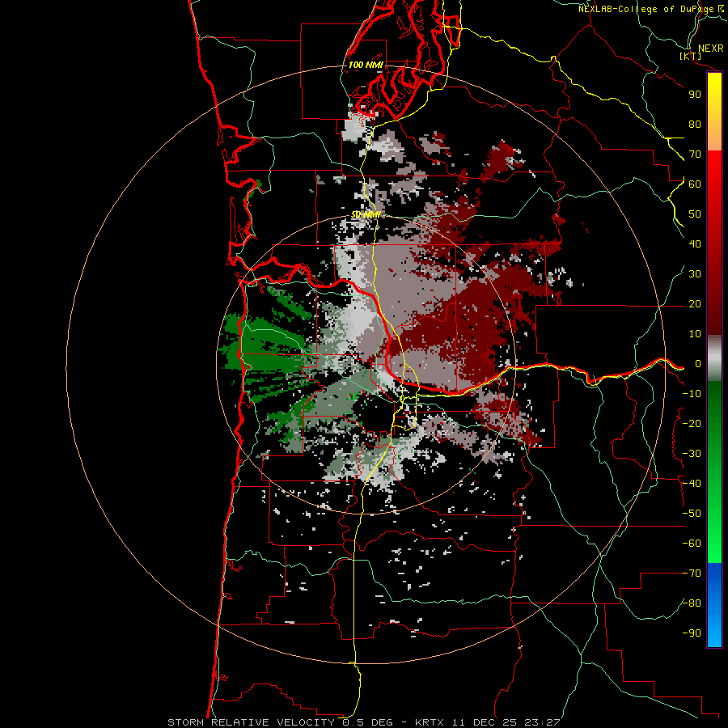Click the 0 value on the velocity scale
Viewport: 728px width, 728px height.
697,364
